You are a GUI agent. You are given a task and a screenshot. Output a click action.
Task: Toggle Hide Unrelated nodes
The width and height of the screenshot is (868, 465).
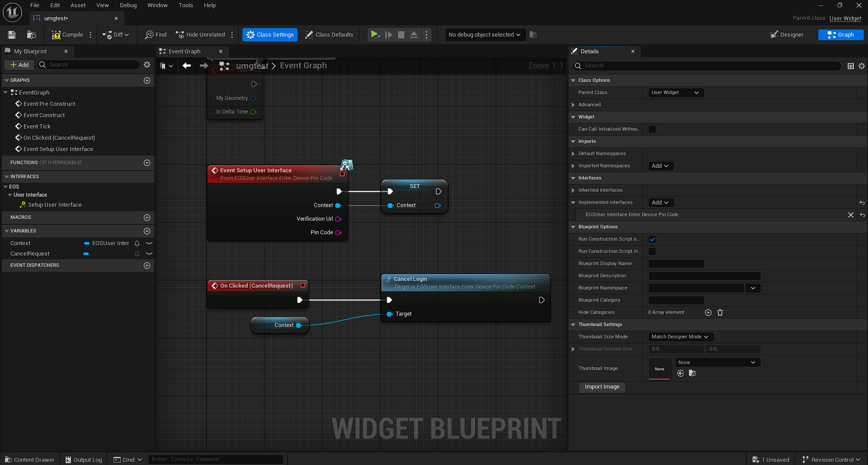coord(200,34)
